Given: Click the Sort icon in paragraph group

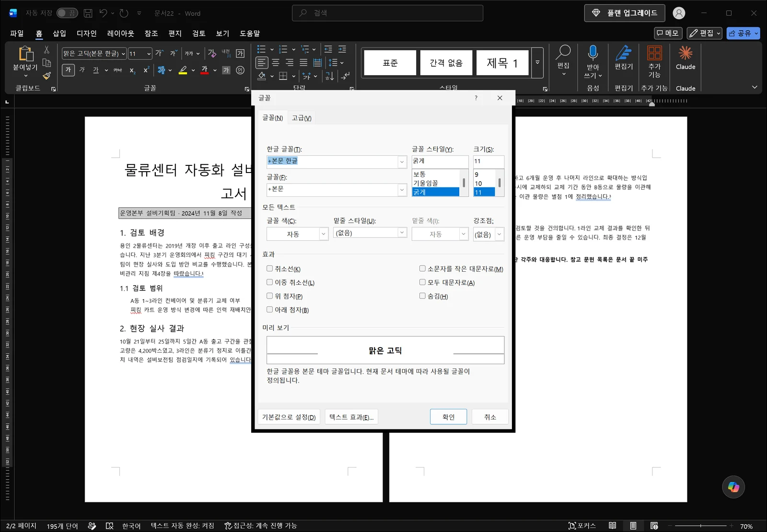Looking at the screenshot, I should [329, 76].
